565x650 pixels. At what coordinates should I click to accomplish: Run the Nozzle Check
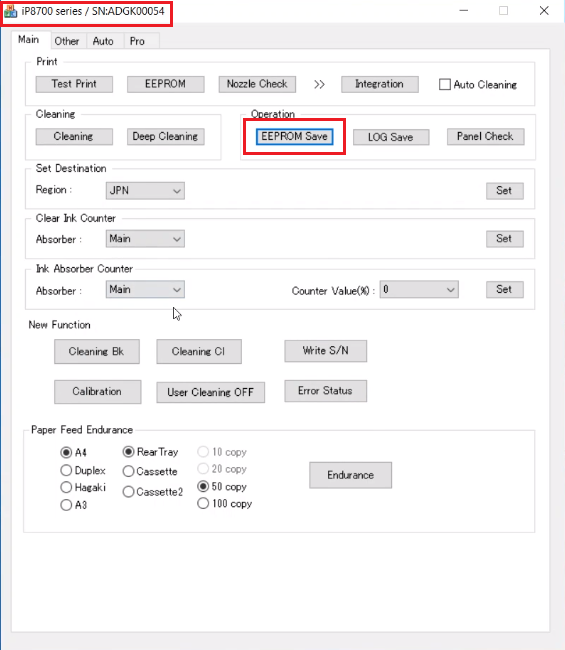pyautogui.click(x=257, y=84)
